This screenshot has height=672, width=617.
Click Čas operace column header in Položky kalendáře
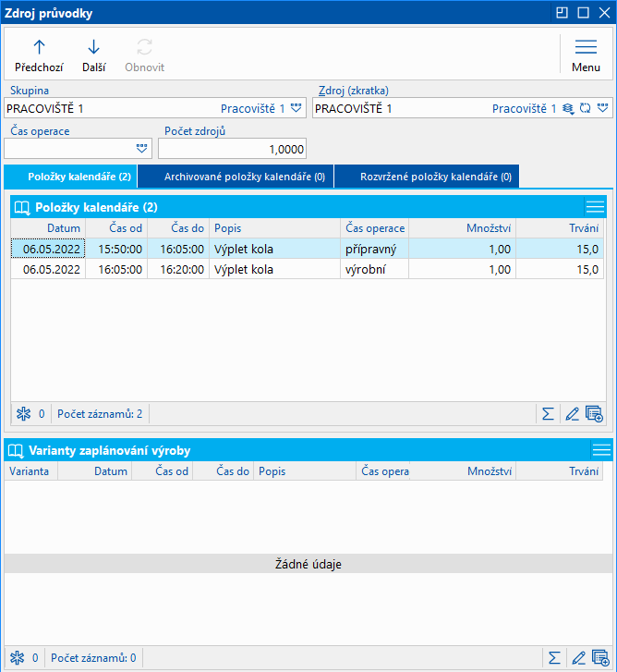[375, 228]
